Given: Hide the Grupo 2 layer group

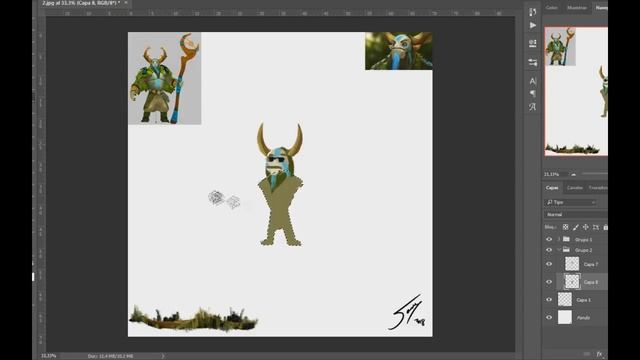Looking at the screenshot, I should click(549, 250).
